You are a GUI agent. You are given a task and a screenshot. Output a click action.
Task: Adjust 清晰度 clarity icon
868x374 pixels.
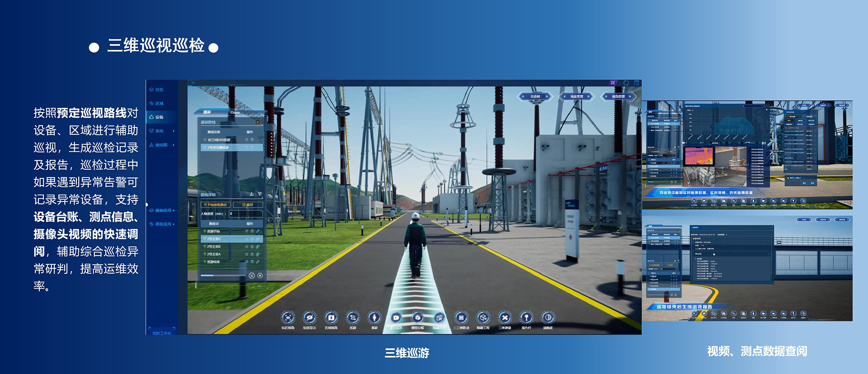pos(548,318)
